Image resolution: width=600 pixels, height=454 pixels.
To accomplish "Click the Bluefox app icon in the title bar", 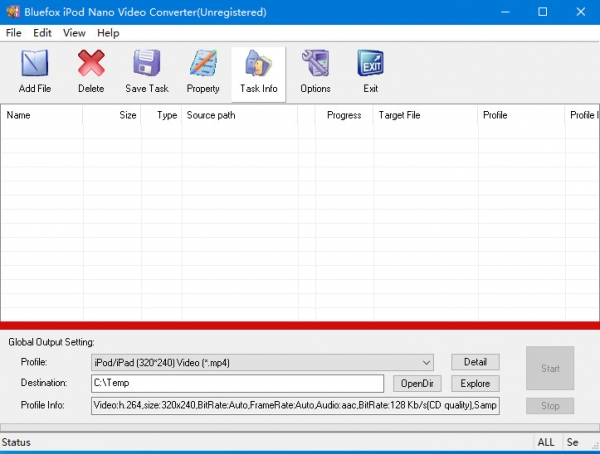I will tap(13, 12).
